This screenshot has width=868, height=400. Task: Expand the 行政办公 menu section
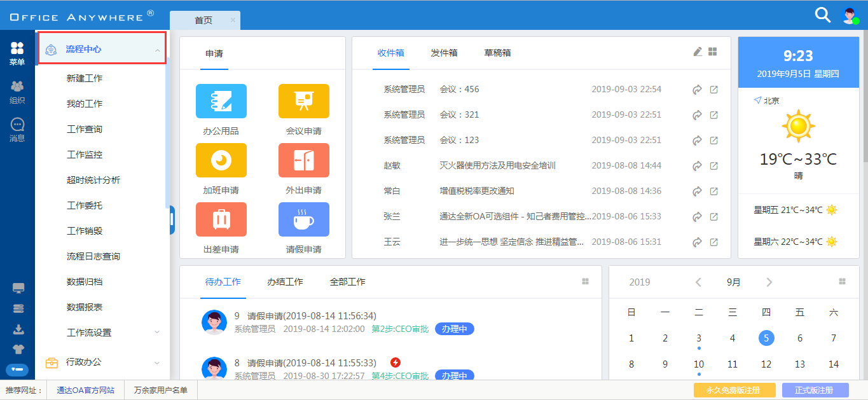[x=156, y=362]
